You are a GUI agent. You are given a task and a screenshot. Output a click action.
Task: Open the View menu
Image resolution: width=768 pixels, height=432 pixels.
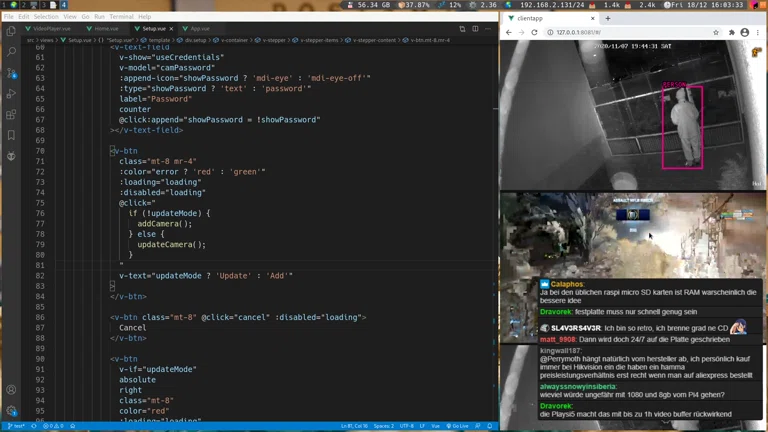[70, 17]
